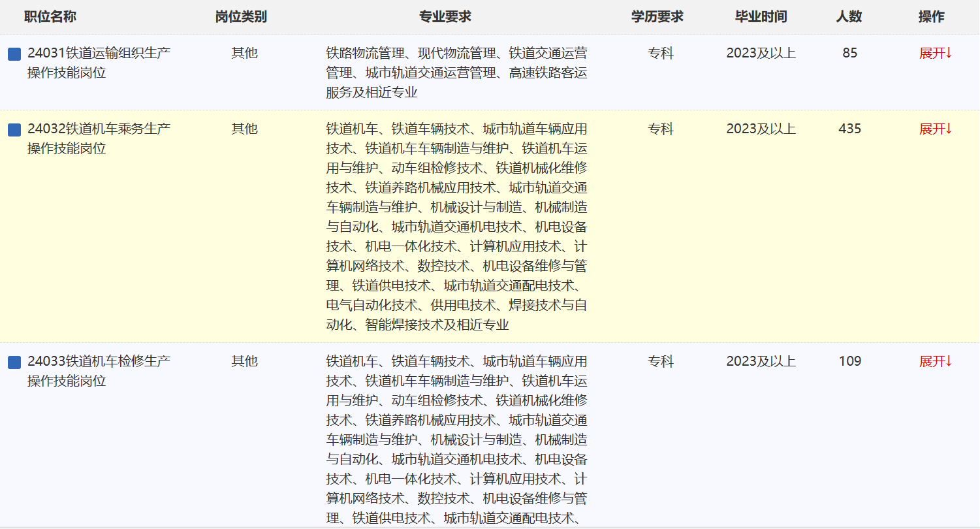The width and height of the screenshot is (980, 529).
Task: Select the 毕业时间 column header
Action: tap(761, 17)
